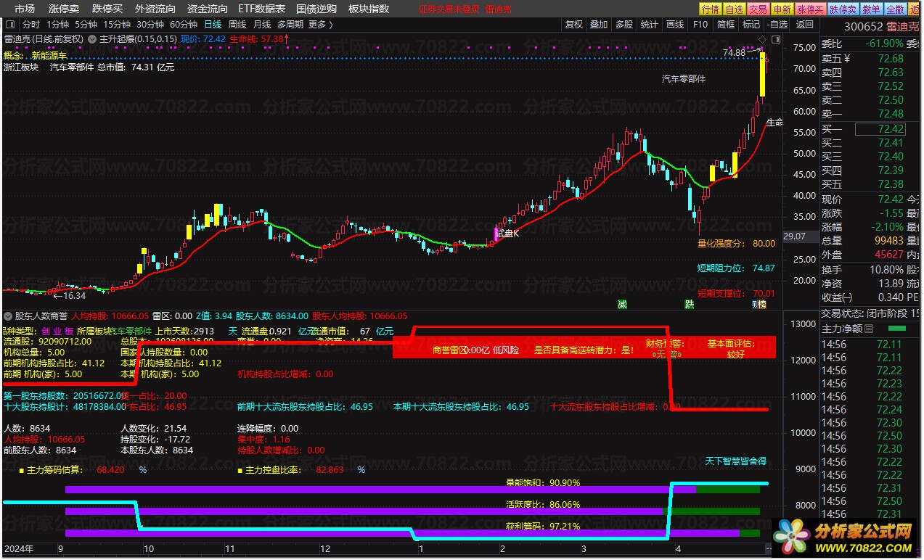The height and width of the screenshot is (560, 924).
Task: Click the 叠加 overlay toolbar button
Action: pyautogui.click(x=599, y=24)
